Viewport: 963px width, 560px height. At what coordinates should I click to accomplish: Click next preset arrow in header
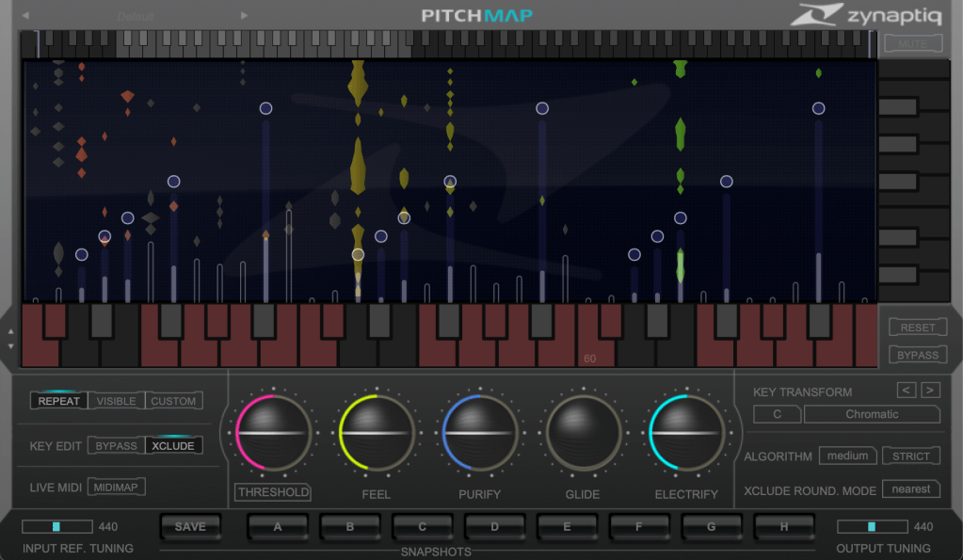pos(245,16)
